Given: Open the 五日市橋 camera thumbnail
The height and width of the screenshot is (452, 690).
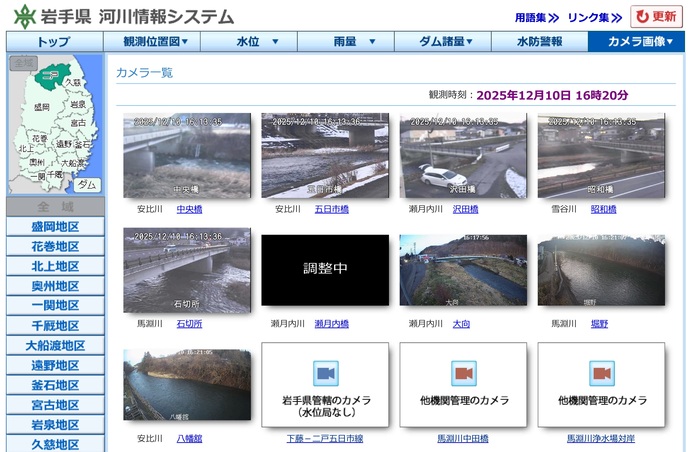Looking at the screenshot, I should [x=325, y=155].
